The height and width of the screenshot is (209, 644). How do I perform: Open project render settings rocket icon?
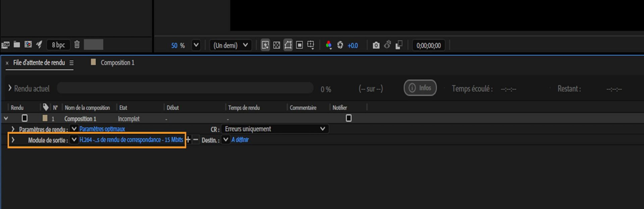point(39,44)
